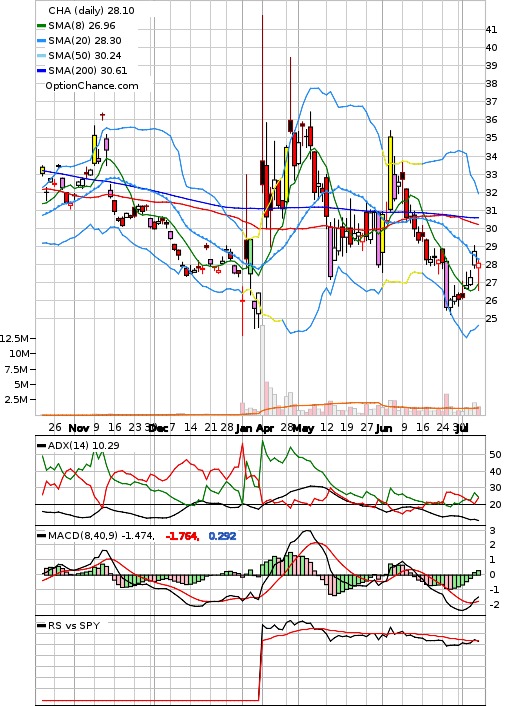
Task: Click the 19 date axis label
Action: point(347,427)
